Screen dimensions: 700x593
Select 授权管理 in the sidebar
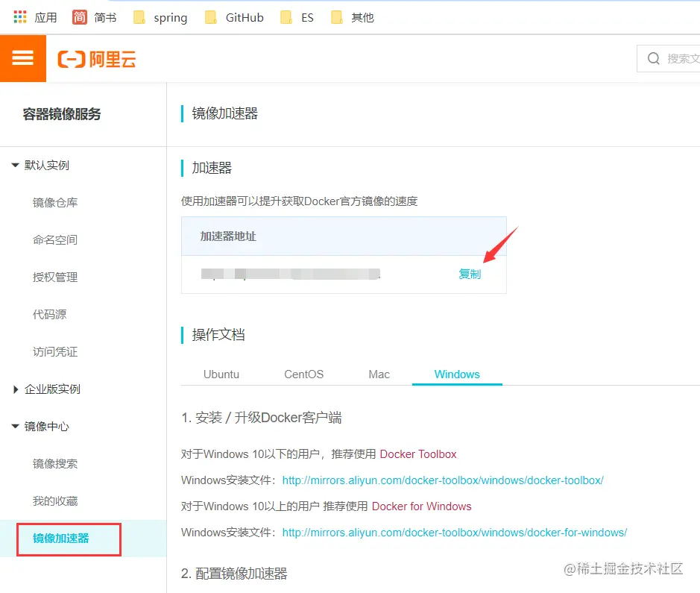pos(54,277)
